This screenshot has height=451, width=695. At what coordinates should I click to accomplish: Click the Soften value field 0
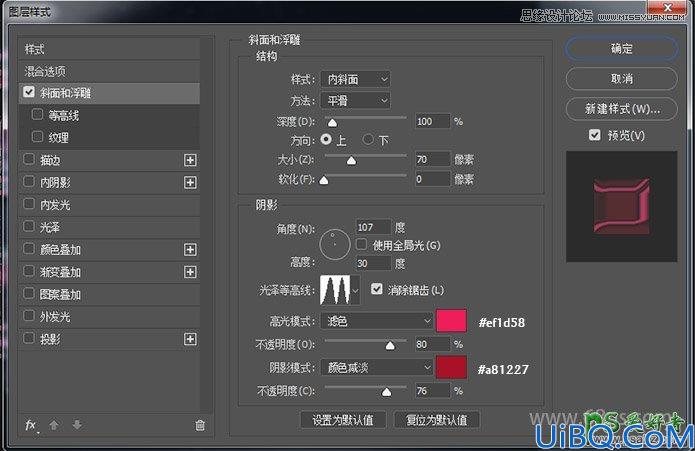[432, 179]
